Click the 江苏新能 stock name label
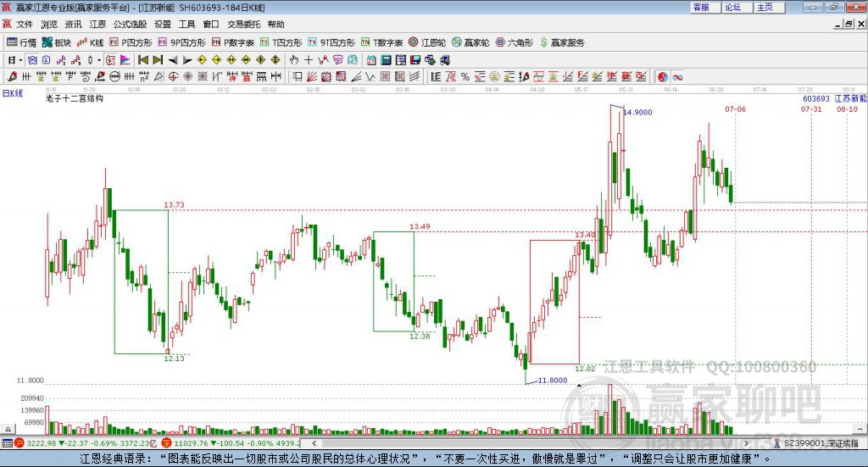This screenshot has width=868, height=467. pyautogui.click(x=850, y=98)
